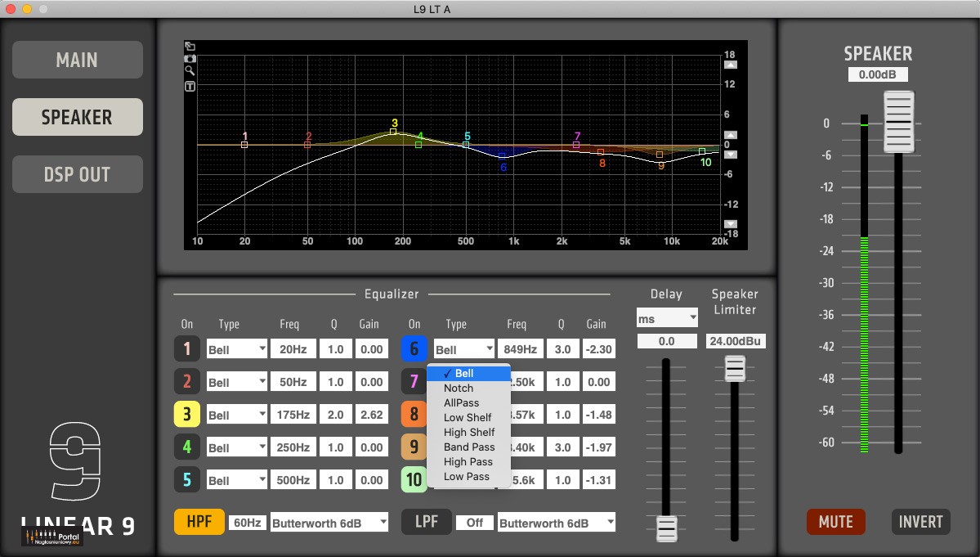Choose checked Bell menu option
The height and width of the screenshot is (557, 980).
coord(469,373)
